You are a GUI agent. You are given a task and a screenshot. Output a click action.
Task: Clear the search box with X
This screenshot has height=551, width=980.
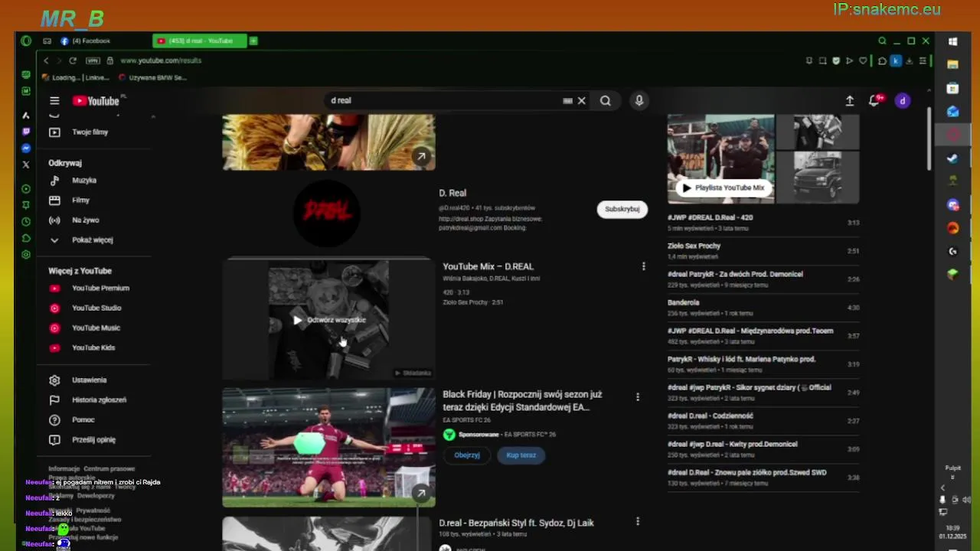click(x=582, y=100)
